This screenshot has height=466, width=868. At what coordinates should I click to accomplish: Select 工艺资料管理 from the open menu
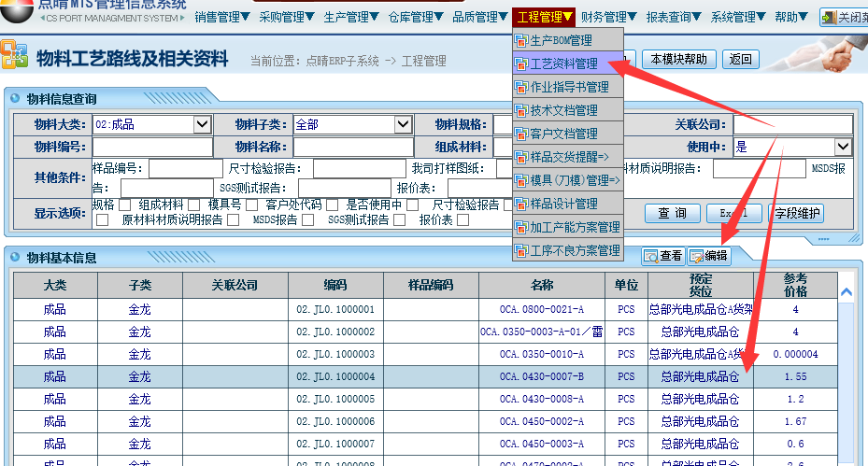tap(563, 64)
